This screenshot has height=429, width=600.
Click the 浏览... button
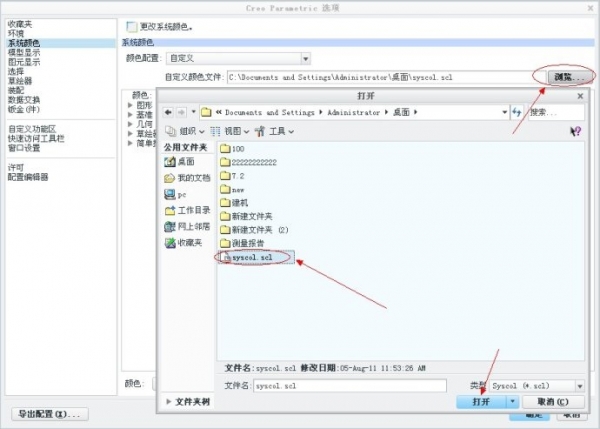click(x=569, y=77)
